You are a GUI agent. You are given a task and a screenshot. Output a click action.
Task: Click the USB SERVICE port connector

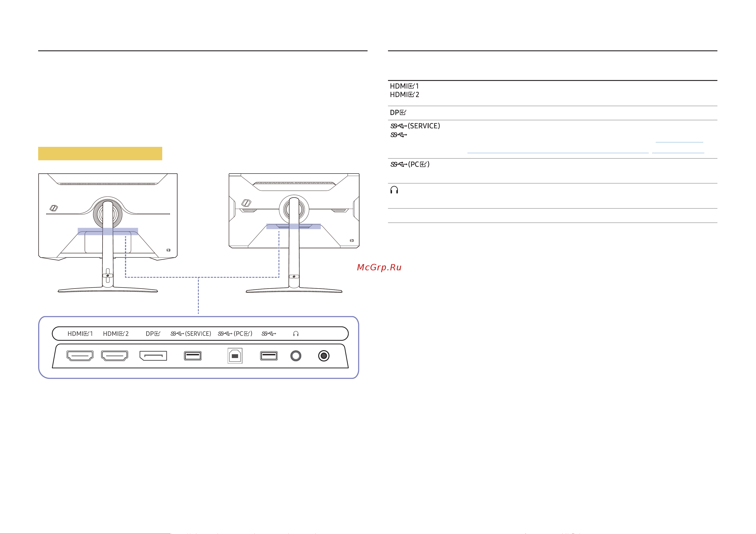tap(193, 356)
